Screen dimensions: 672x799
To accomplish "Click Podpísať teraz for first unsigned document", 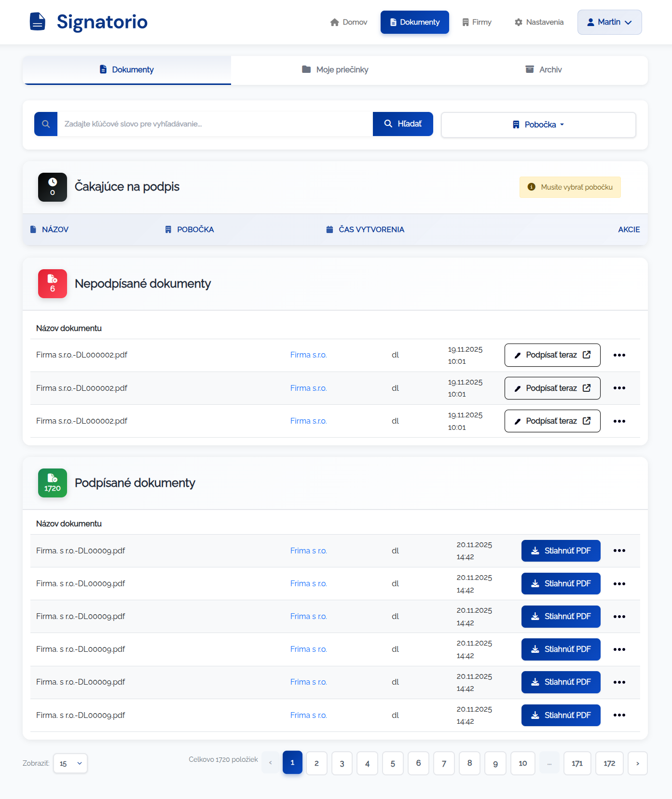I will [x=552, y=355].
